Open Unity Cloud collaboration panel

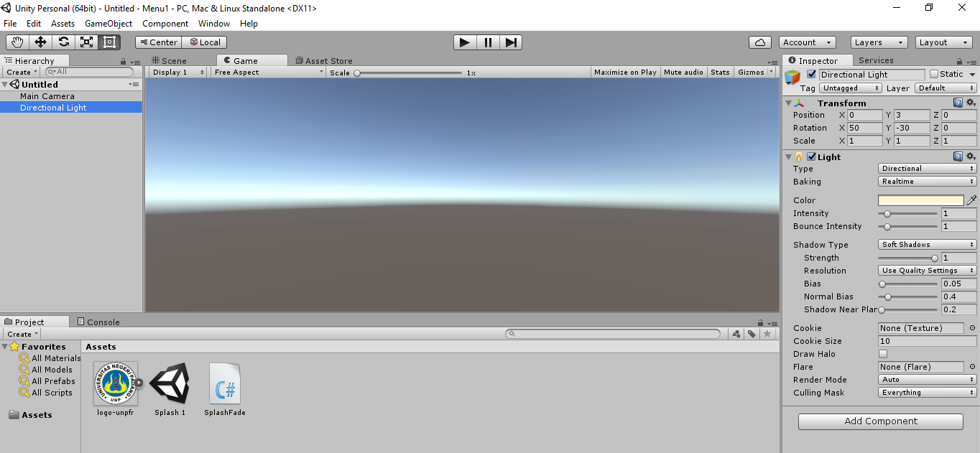[x=760, y=42]
